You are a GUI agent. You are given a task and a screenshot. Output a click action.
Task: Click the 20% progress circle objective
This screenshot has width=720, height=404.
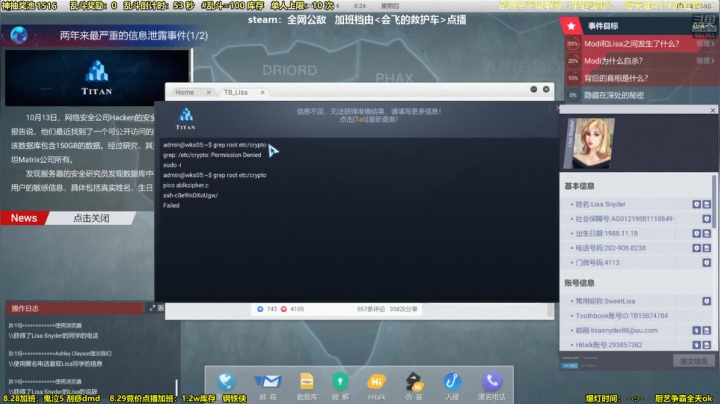(573, 61)
